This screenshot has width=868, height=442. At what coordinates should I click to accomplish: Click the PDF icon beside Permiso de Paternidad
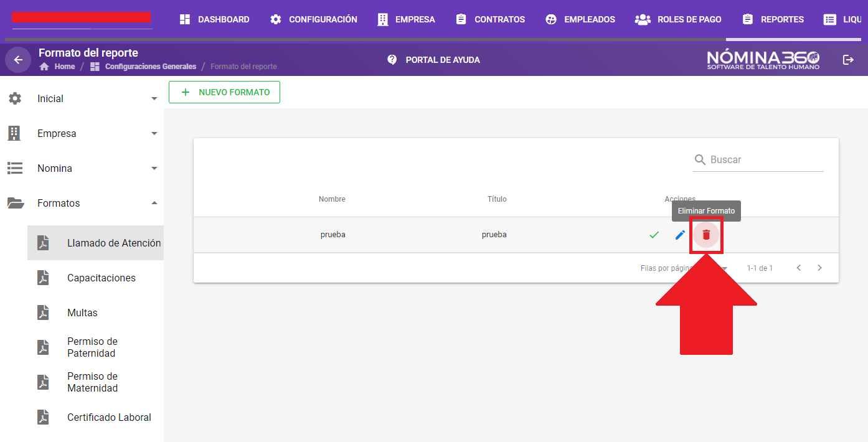[x=43, y=347]
